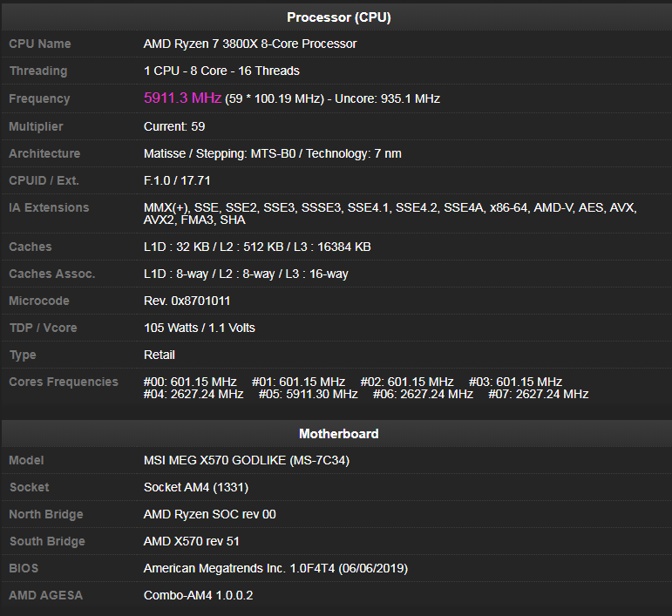Click the 'Multiplier' label
Viewport: 672px width, 616px height.
36,126
